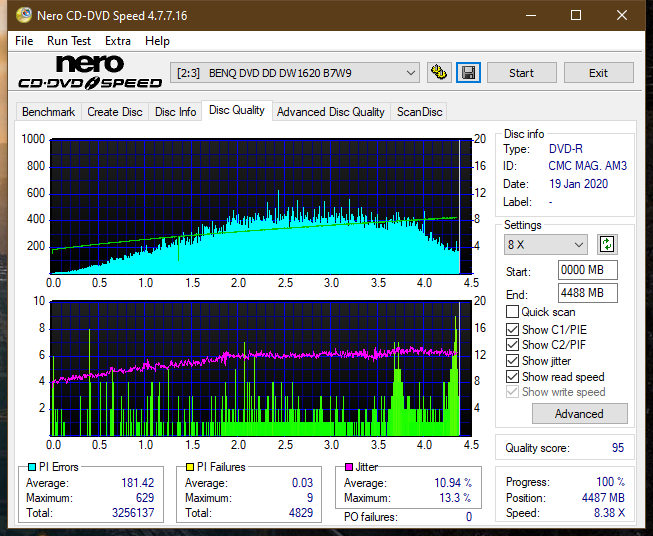
Task: Toggle the Quick scan checkbox
Action: [512, 312]
